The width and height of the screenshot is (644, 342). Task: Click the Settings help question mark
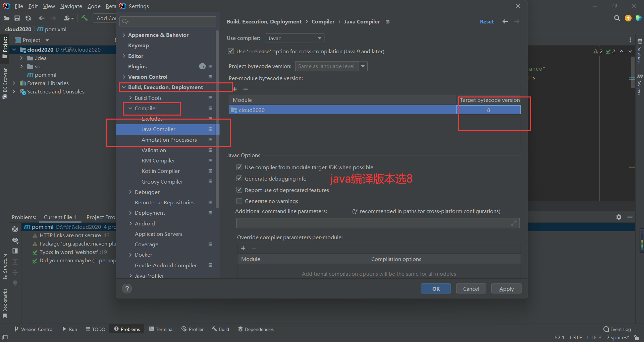tap(127, 289)
